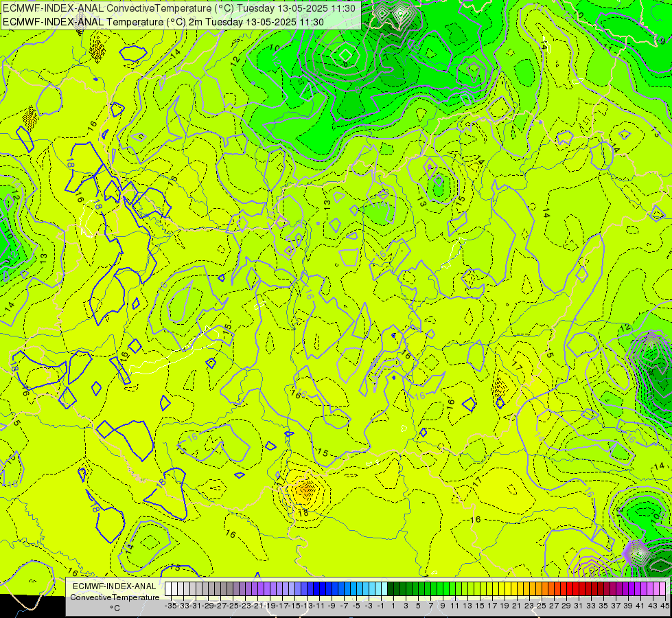Pick the violet swatch above label 39
This screenshot has width=672, height=618.
tap(632, 588)
